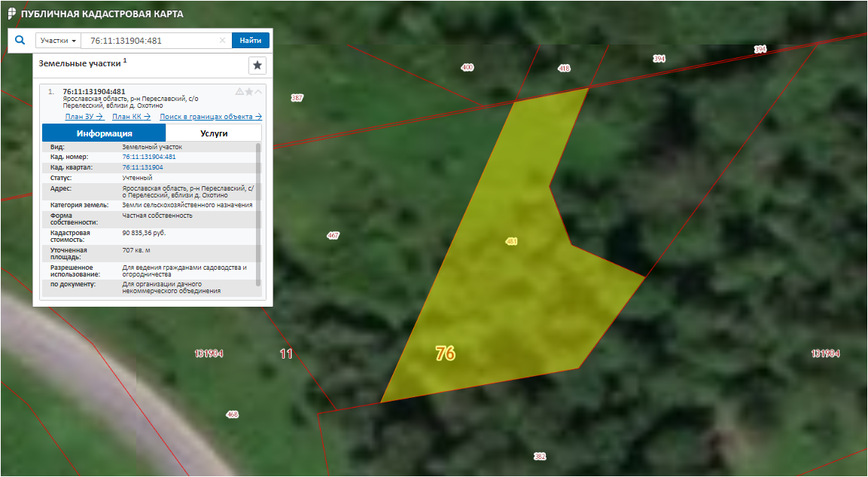Click the cadastral value 90 835,36 руб.

point(144,234)
